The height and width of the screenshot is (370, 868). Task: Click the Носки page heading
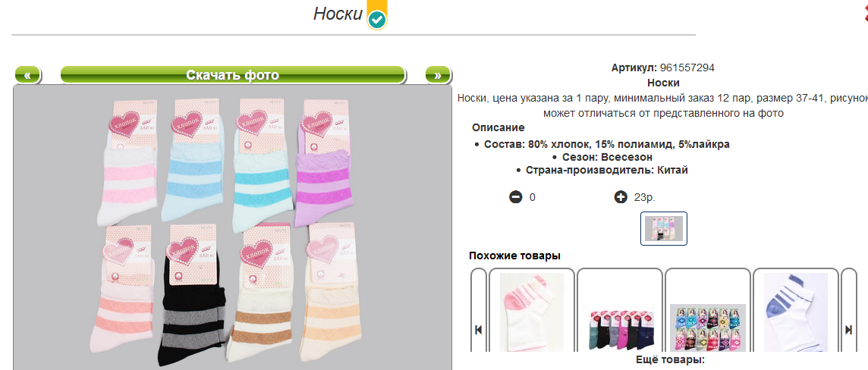338,14
